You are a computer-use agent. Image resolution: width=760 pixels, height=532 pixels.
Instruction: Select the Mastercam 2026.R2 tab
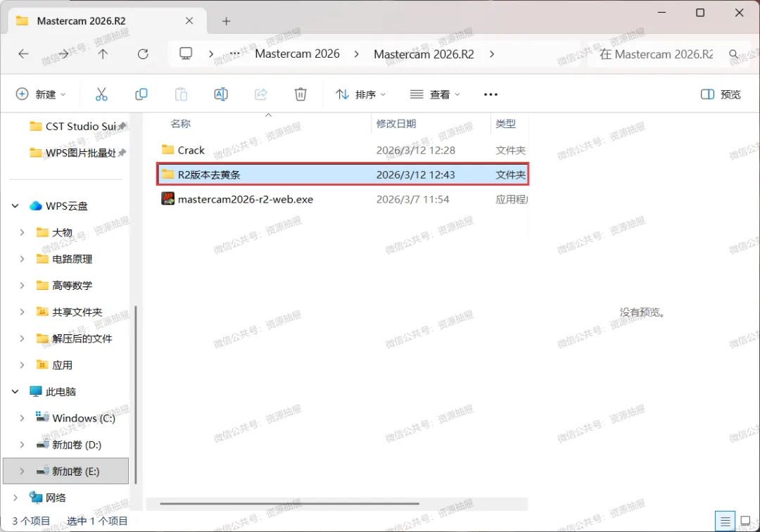click(x=108, y=21)
